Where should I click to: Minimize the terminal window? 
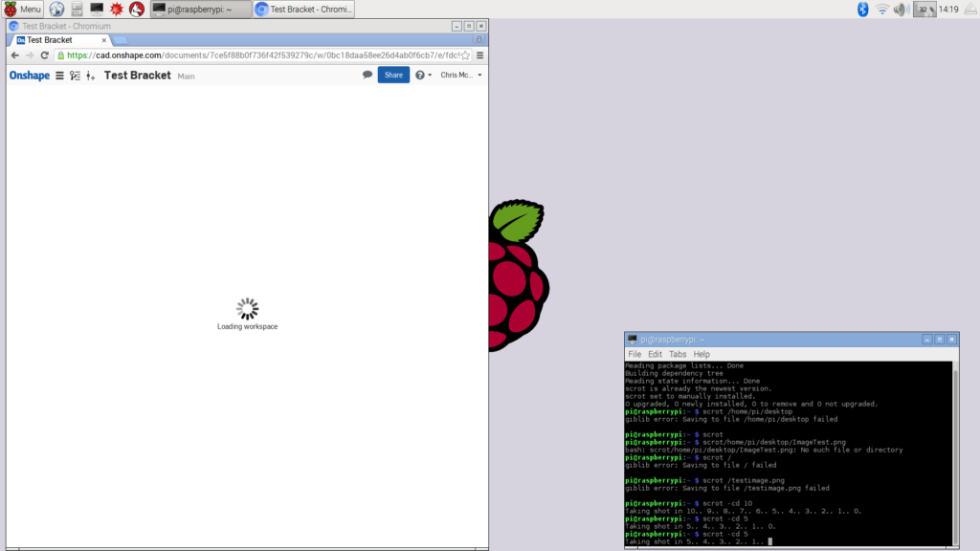(x=926, y=340)
